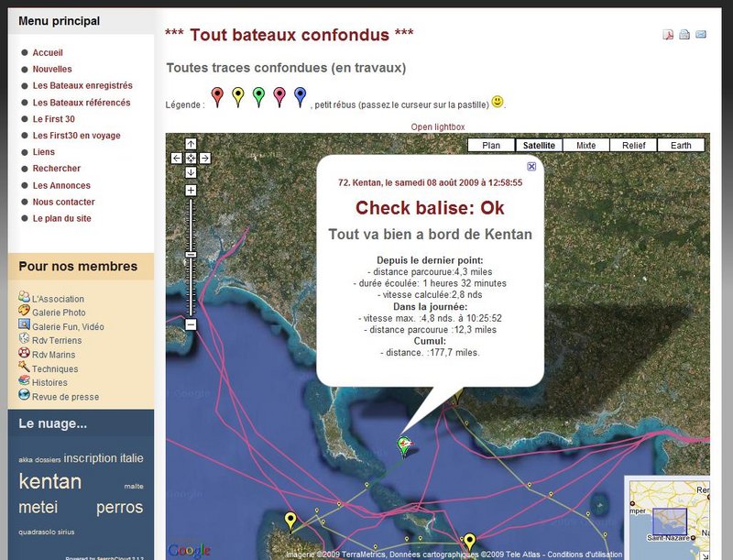Click the email this page icon
Viewport: 733px width, 560px height.
coord(701,35)
